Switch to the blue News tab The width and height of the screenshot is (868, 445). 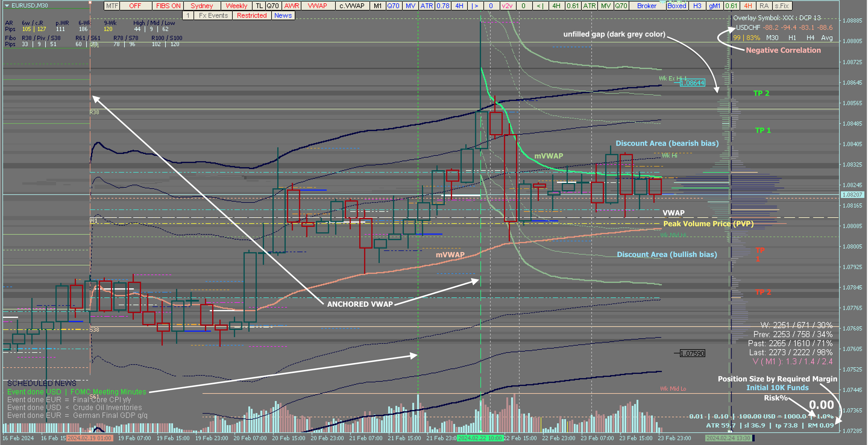click(x=283, y=15)
